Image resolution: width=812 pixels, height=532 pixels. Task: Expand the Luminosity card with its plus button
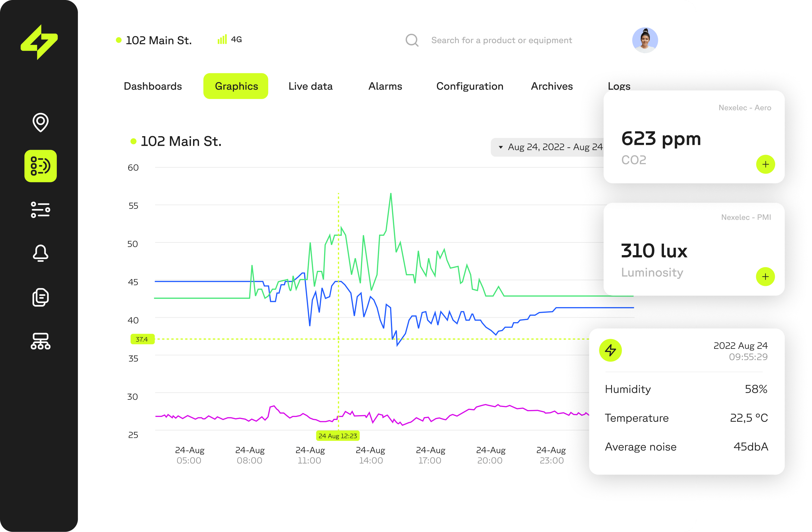[765, 277]
